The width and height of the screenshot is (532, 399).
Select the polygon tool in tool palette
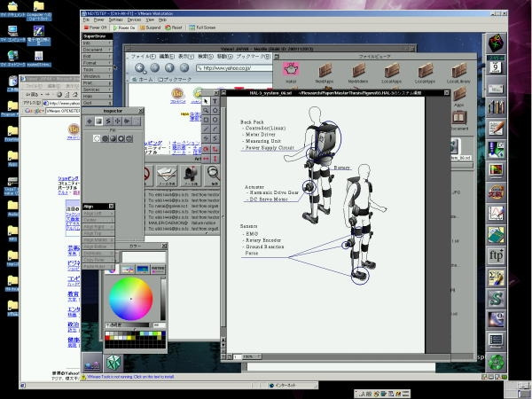click(x=215, y=111)
